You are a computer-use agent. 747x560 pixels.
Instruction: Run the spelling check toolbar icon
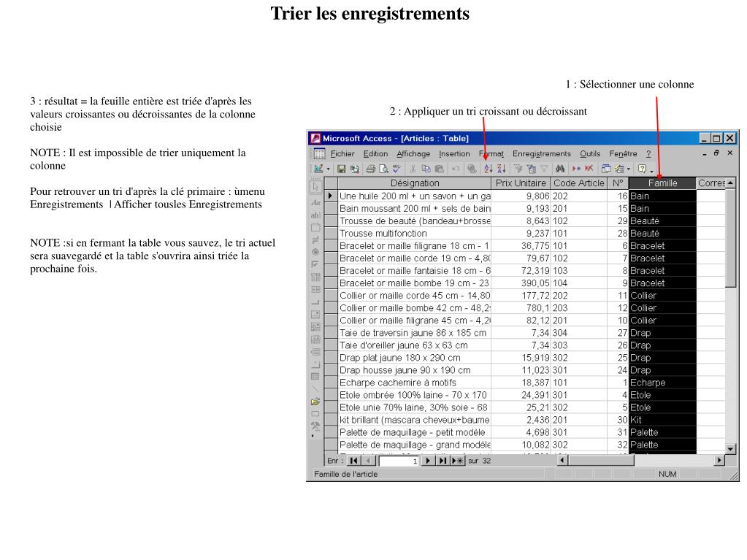pyautogui.click(x=397, y=169)
